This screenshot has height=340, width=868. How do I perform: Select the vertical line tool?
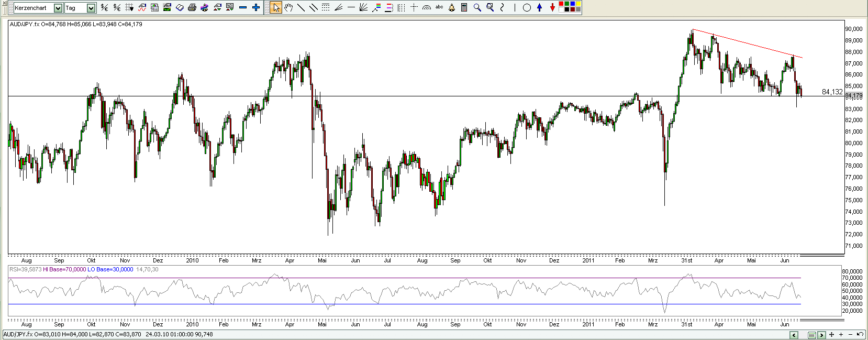515,7
